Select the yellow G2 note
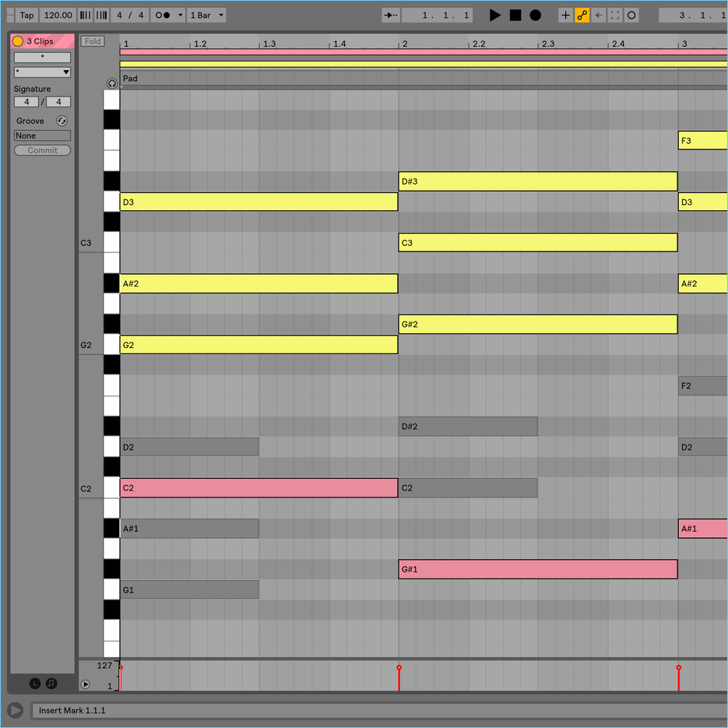Screen dimensions: 728x728 258,345
